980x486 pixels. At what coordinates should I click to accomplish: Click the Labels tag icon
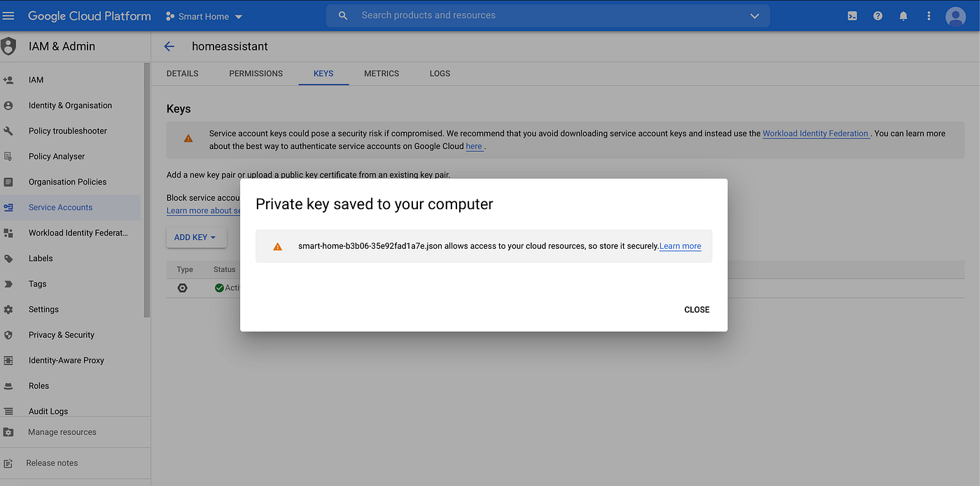click(x=8, y=259)
